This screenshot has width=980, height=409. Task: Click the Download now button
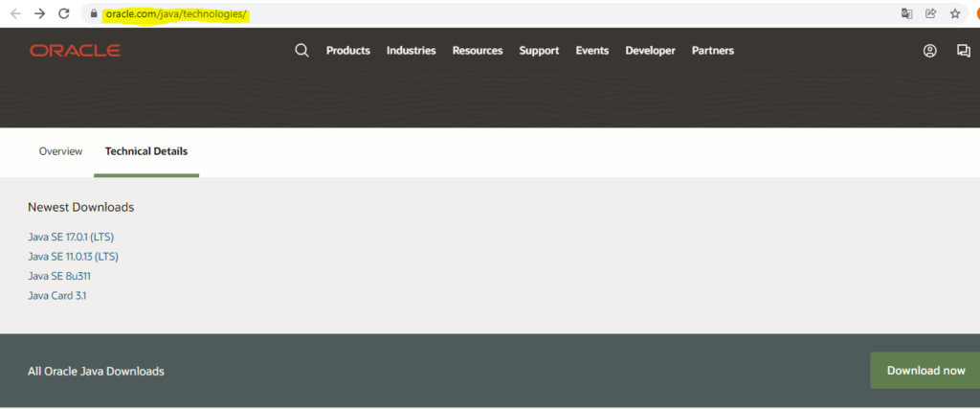point(925,371)
